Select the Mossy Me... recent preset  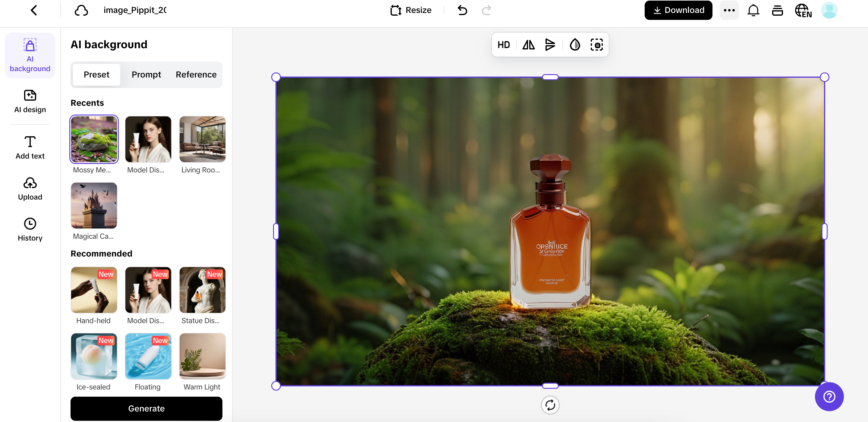tap(94, 139)
